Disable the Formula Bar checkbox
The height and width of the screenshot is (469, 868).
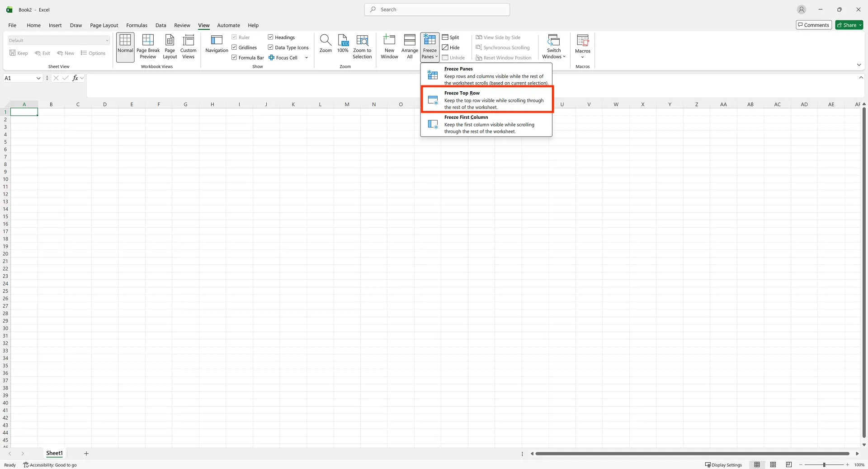(x=234, y=57)
